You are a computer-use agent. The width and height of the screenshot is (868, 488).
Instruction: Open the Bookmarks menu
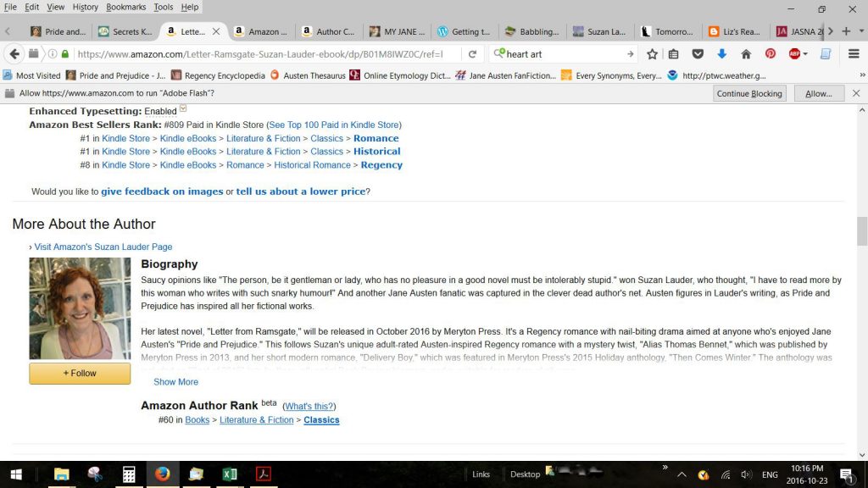(125, 7)
